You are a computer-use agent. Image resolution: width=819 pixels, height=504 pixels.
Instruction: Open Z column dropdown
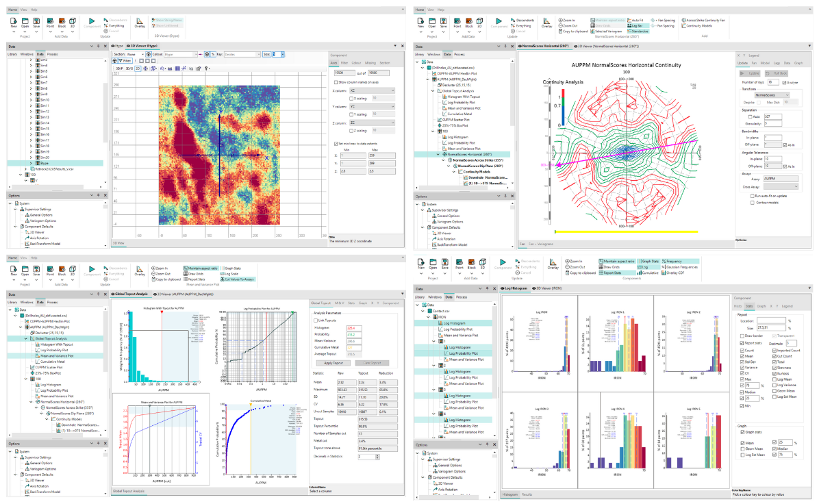(372, 123)
